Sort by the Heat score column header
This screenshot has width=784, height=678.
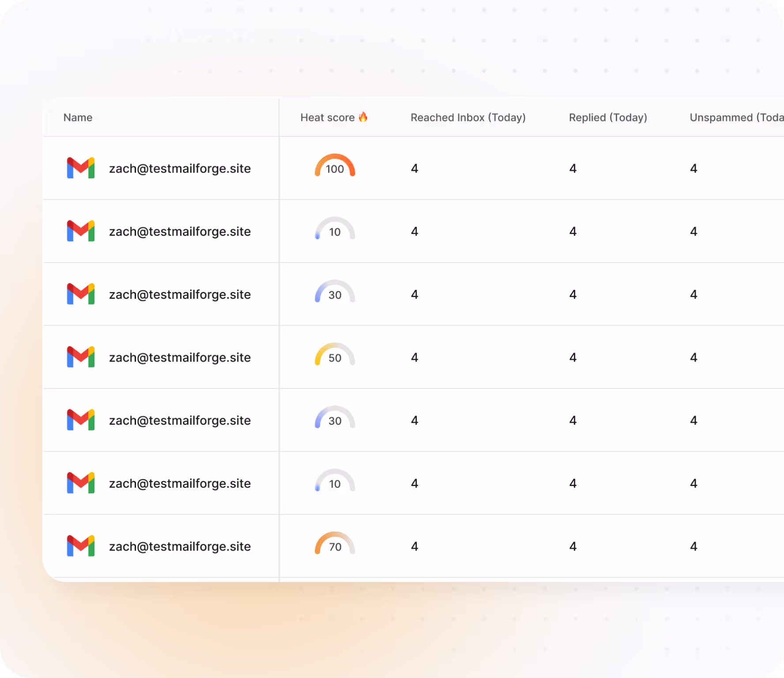pyautogui.click(x=327, y=117)
